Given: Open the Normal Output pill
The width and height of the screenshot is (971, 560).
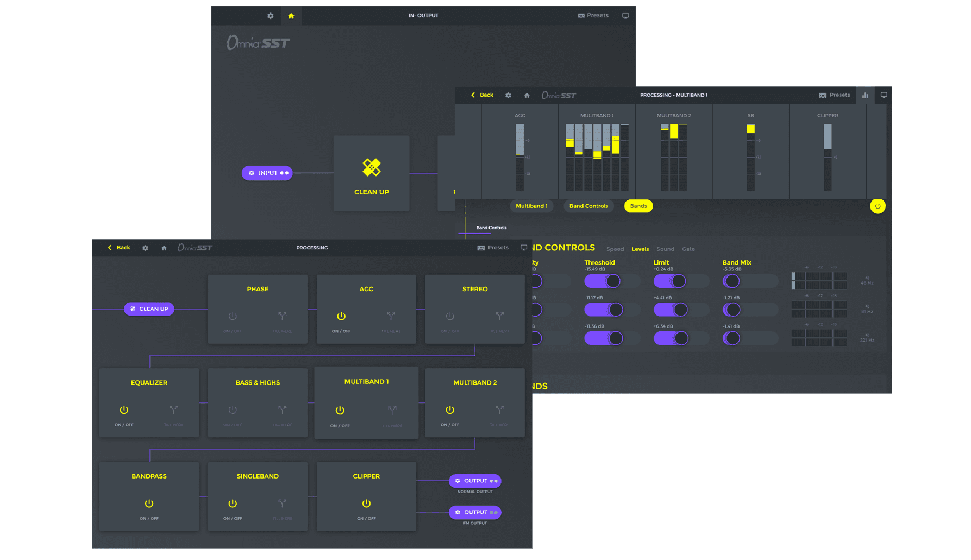Looking at the screenshot, I should click(475, 481).
